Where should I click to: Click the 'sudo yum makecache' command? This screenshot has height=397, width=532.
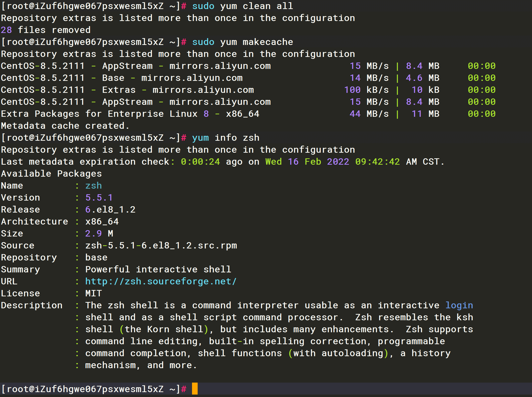[242, 42]
